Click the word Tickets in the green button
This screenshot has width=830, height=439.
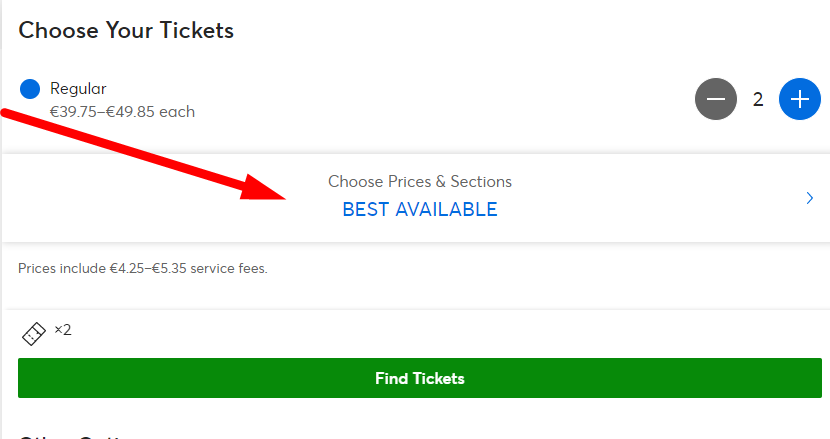tap(438, 378)
